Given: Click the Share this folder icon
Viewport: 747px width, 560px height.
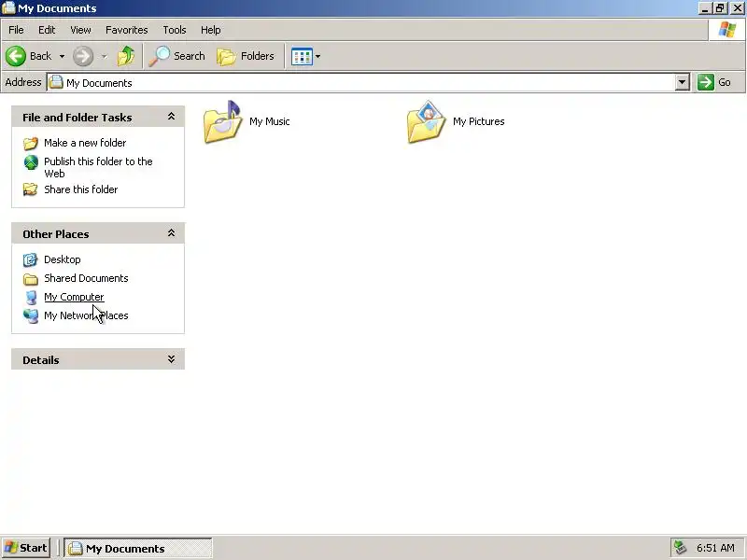Looking at the screenshot, I should click(31, 189).
